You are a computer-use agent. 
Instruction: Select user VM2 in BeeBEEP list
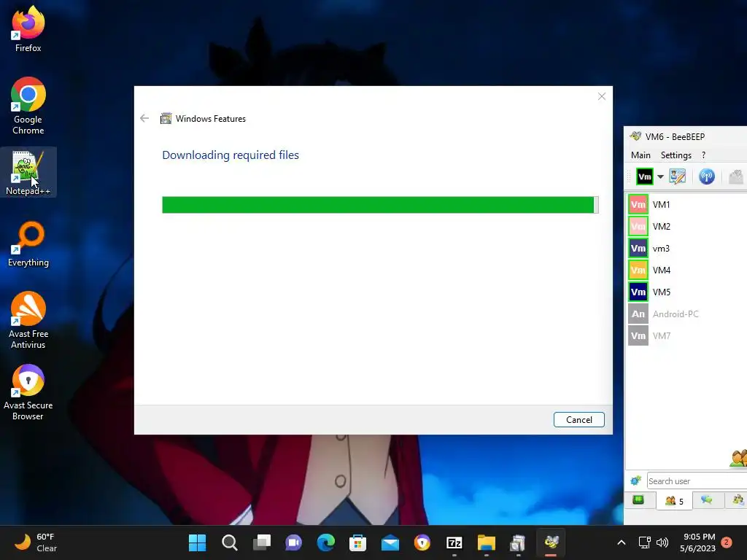(x=686, y=227)
